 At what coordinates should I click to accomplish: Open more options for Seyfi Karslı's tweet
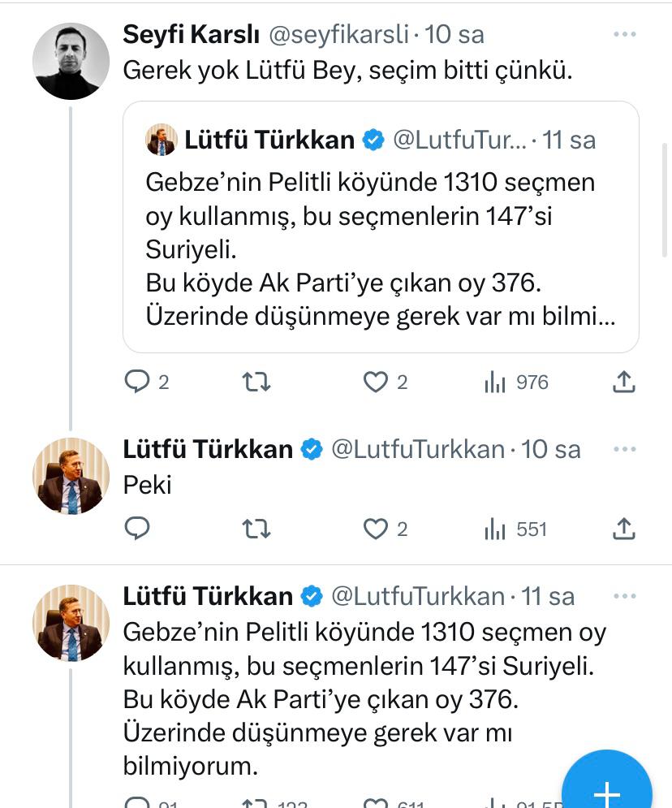click(624, 35)
